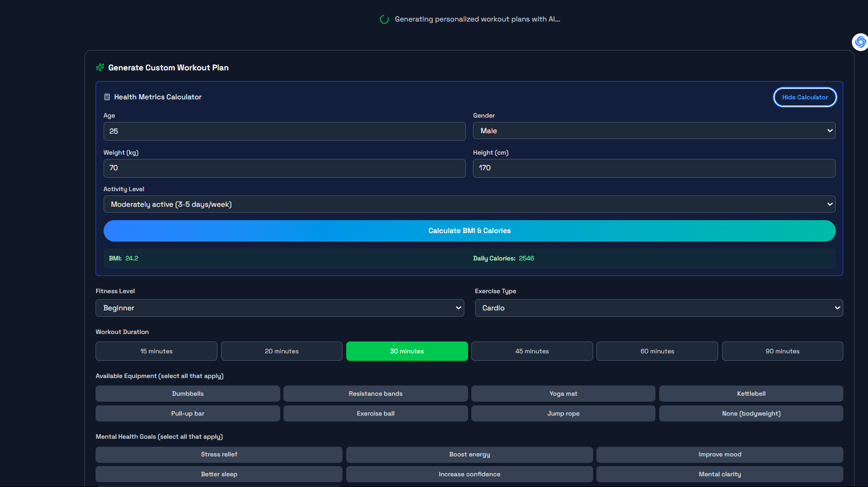
Task: Toggle None (bodyweight) equipment option
Action: (751, 413)
